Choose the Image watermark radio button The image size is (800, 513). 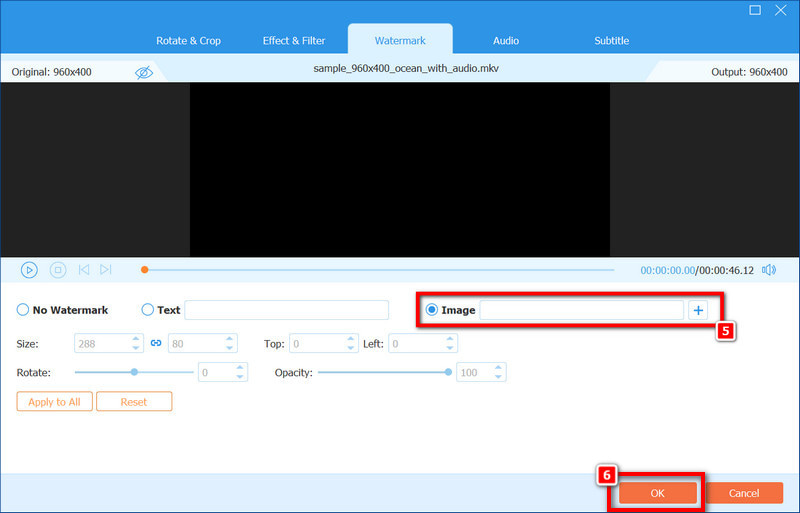tap(432, 310)
